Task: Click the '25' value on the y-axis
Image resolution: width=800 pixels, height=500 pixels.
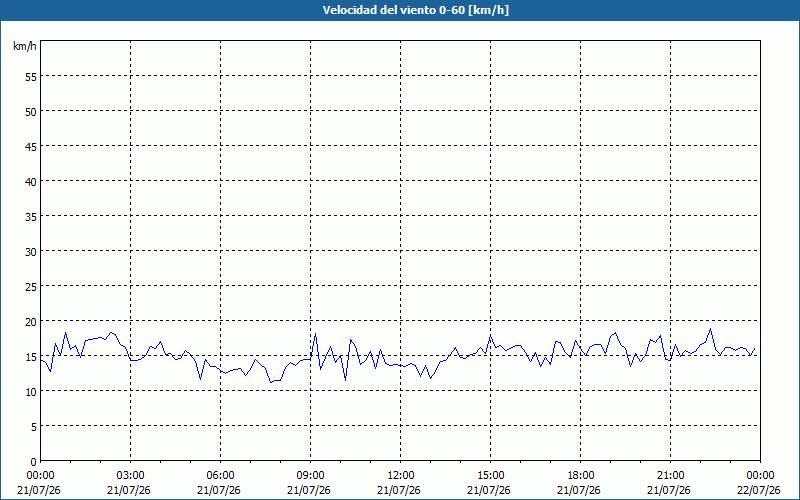Action: pos(31,287)
